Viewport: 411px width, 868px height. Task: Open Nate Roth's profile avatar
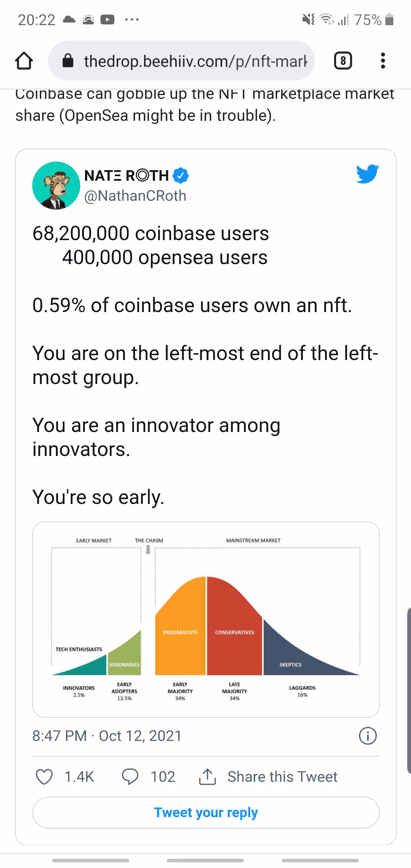[56, 186]
